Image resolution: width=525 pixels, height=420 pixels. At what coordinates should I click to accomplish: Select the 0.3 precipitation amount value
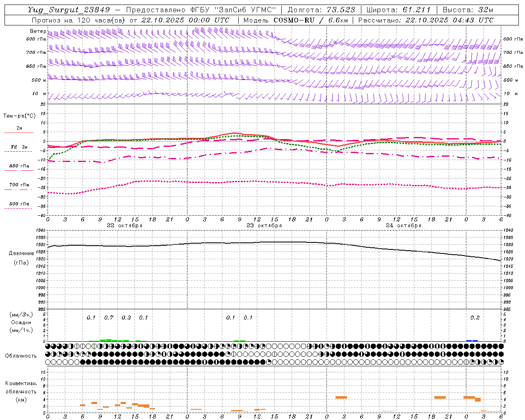[x=126, y=318]
